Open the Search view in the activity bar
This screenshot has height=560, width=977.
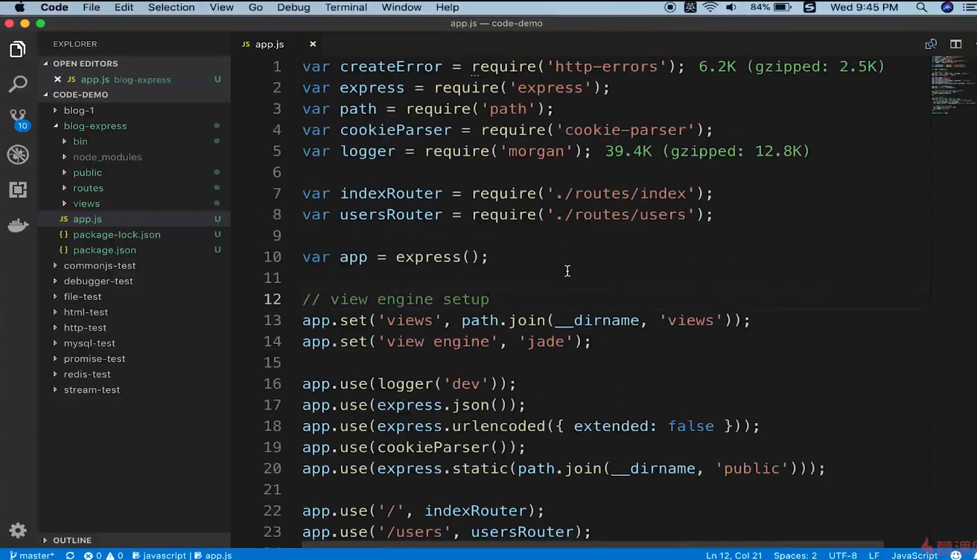pos(18,84)
